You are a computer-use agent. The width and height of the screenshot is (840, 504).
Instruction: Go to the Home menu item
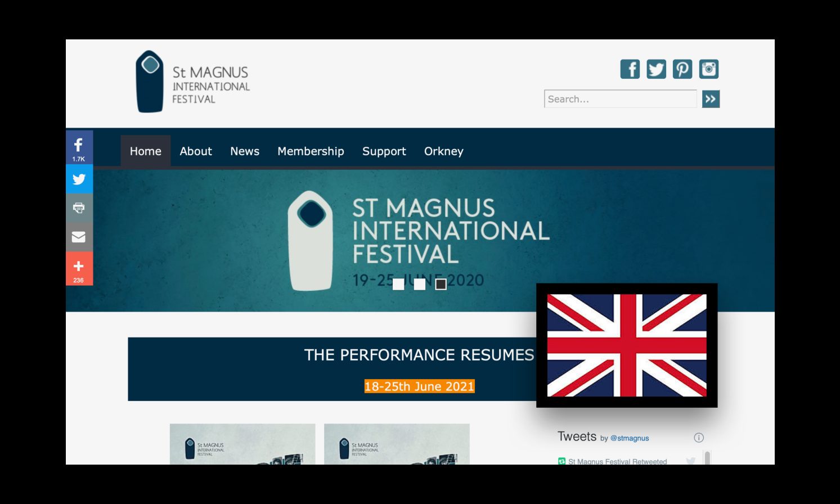pos(146,151)
